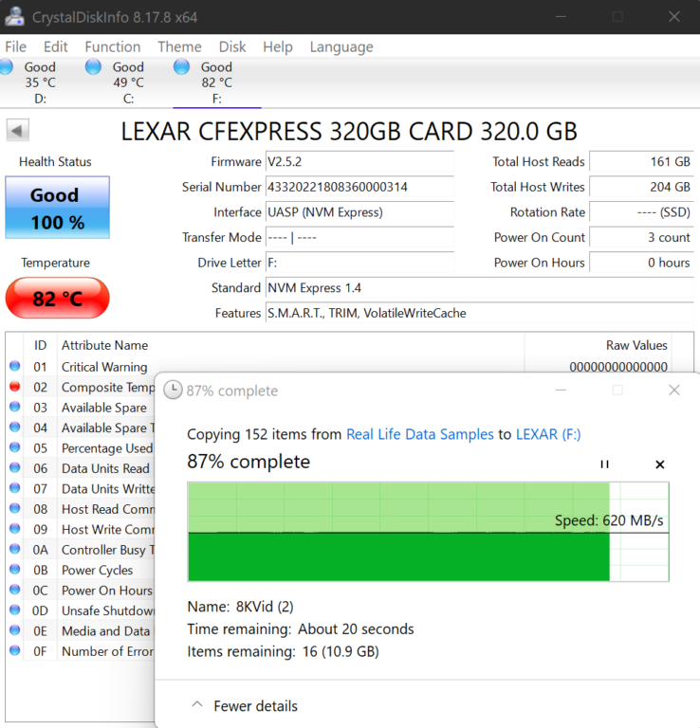Screen dimensions: 700x728
Task: Open the File menu
Action: 16,46
